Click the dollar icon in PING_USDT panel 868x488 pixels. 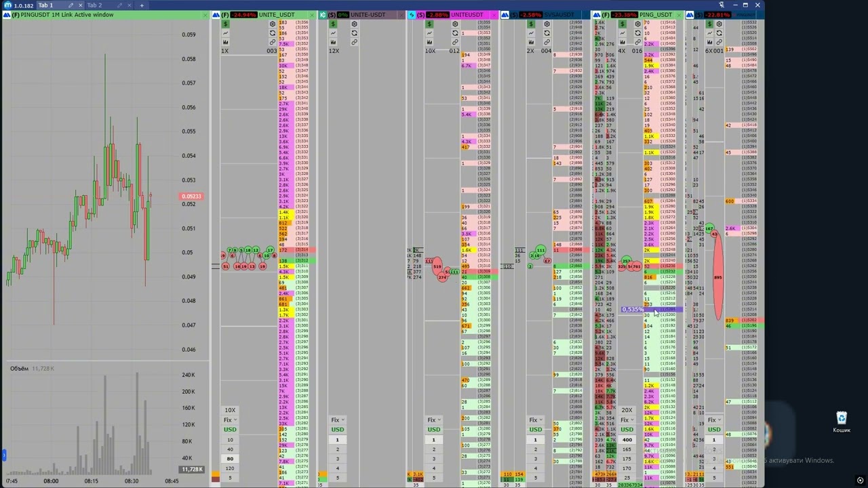coord(622,24)
